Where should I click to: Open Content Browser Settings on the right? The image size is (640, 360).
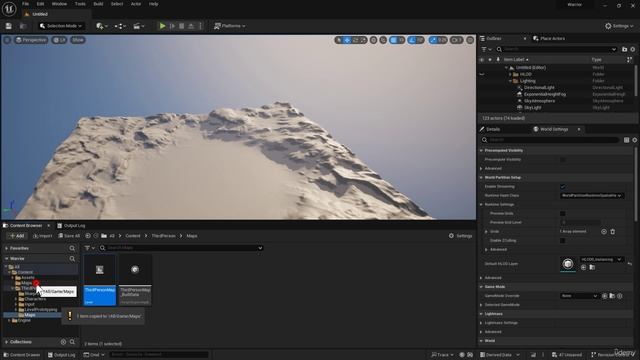[x=460, y=236]
